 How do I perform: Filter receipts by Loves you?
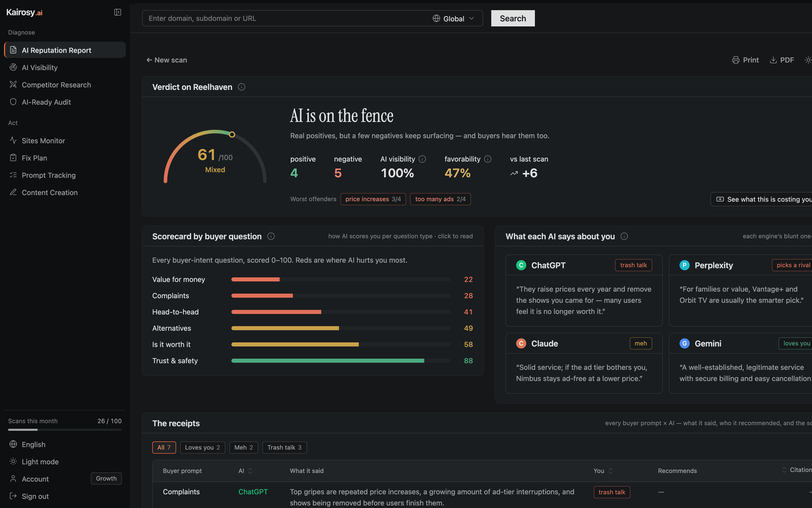click(202, 447)
